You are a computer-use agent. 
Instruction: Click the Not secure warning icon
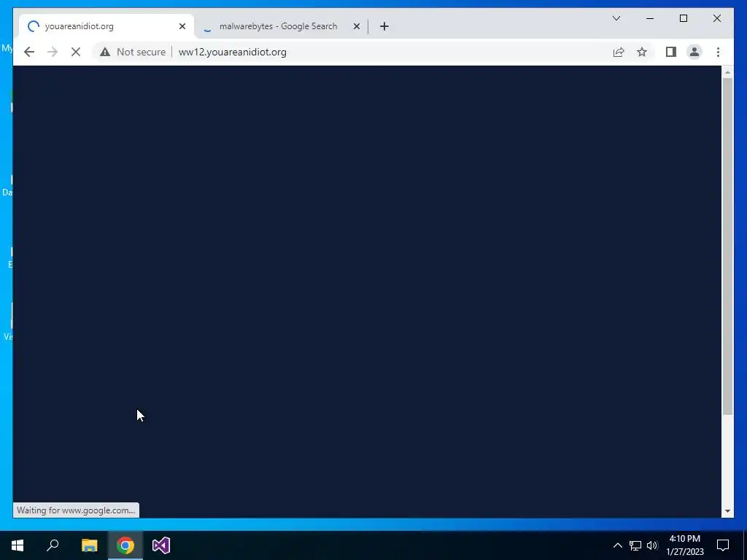[x=105, y=52]
